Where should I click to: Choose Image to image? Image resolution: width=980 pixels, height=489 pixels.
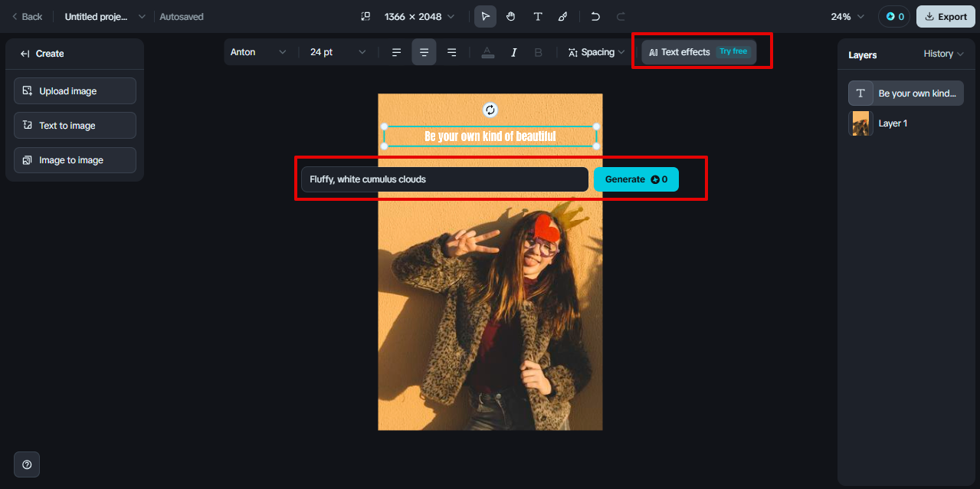pyautogui.click(x=75, y=160)
